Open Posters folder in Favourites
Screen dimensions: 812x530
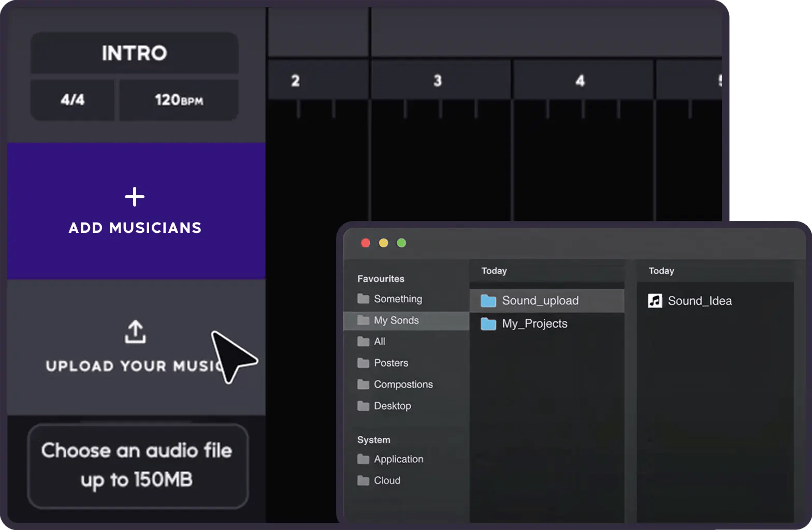390,363
